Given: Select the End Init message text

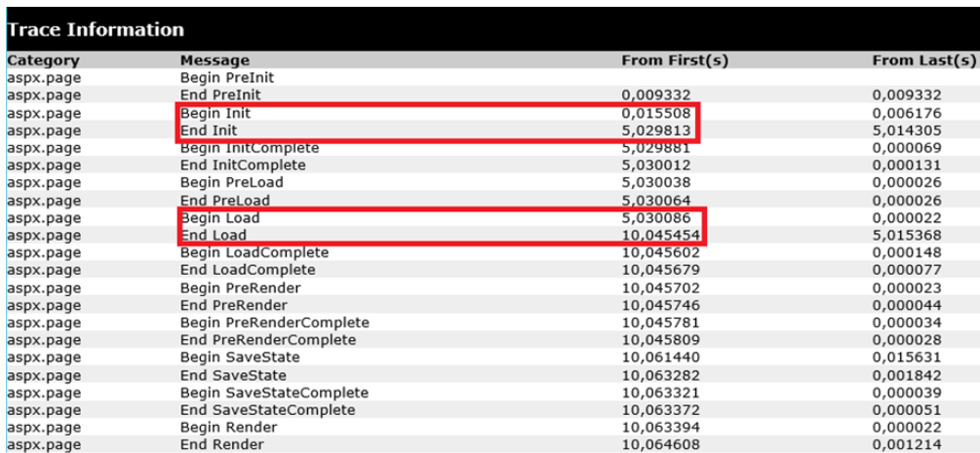Looking at the screenshot, I should pos(209,131).
